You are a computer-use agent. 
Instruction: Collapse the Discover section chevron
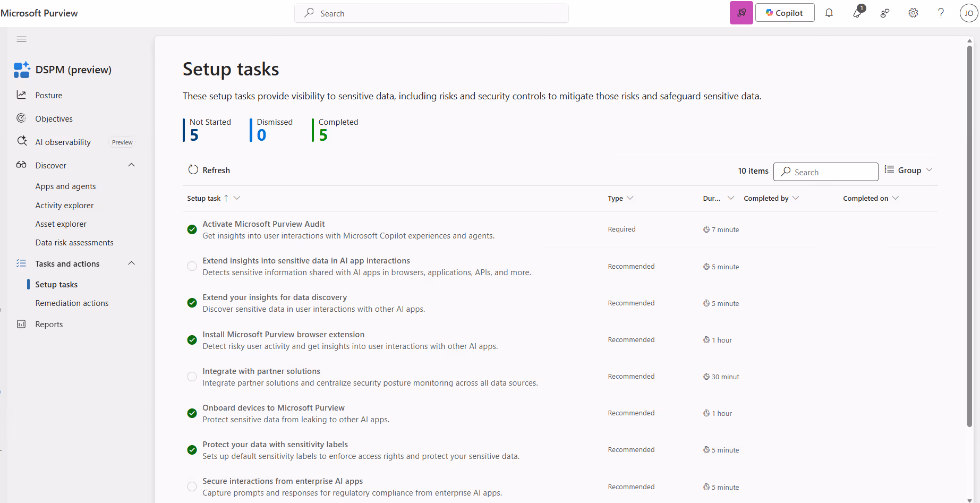[132, 165]
